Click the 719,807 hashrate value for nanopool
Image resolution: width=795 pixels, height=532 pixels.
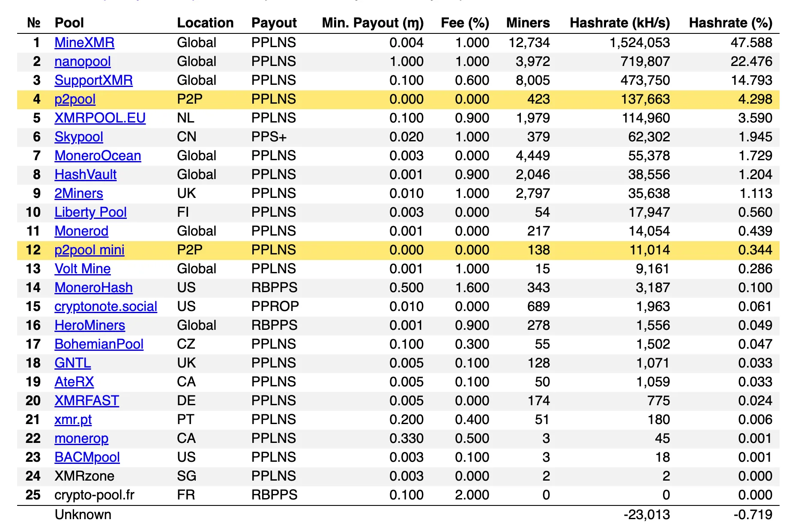(x=646, y=61)
